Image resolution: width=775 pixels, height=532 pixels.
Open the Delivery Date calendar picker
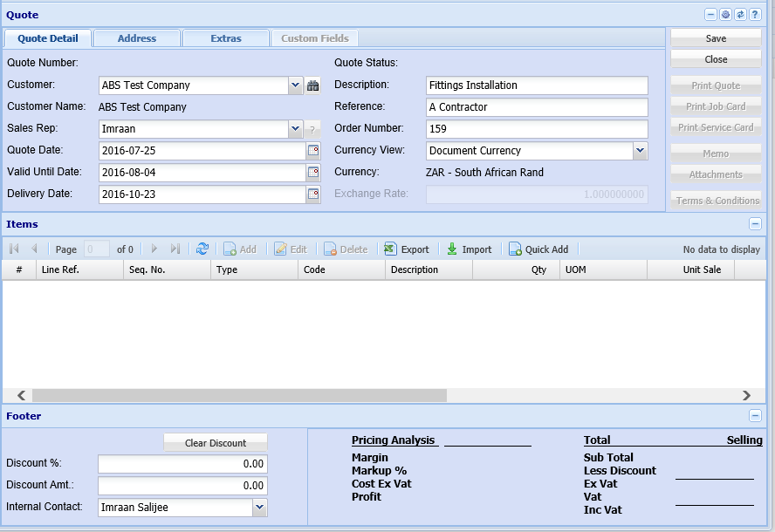(x=313, y=194)
